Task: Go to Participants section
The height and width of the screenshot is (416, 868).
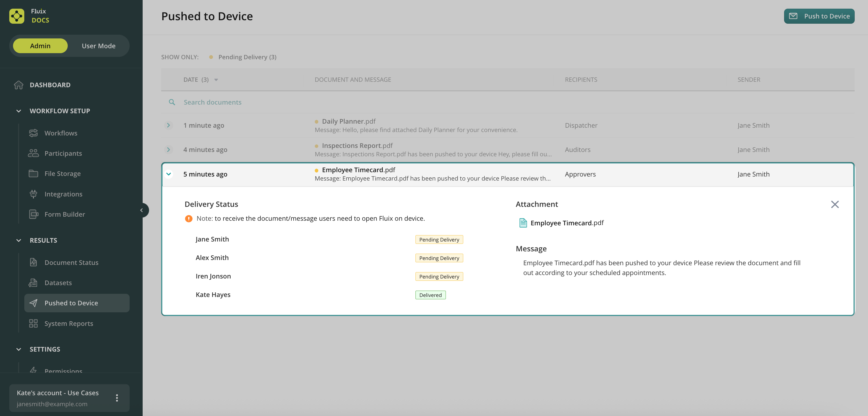Action: [x=63, y=153]
